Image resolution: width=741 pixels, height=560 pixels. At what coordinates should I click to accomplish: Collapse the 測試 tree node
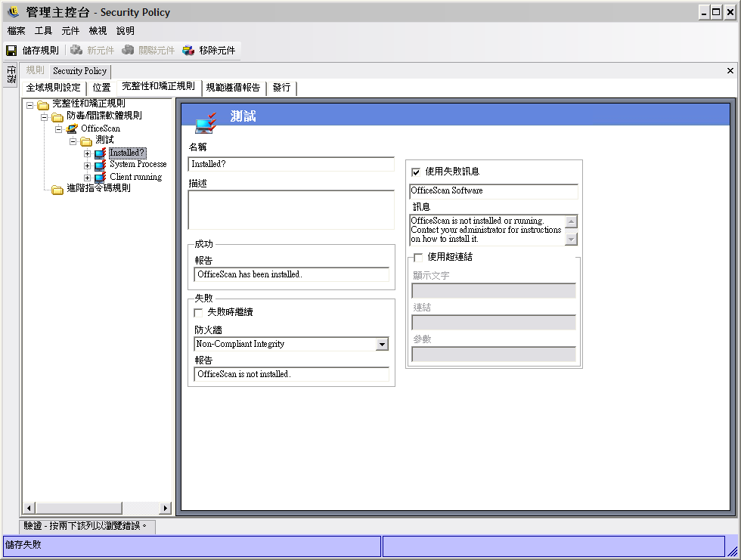click(73, 141)
